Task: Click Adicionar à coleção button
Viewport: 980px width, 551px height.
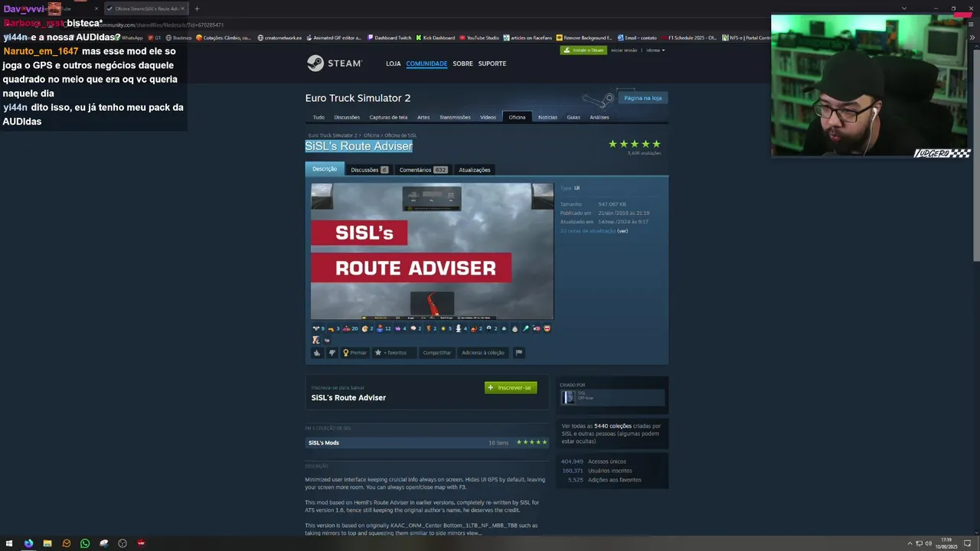Action: point(483,353)
